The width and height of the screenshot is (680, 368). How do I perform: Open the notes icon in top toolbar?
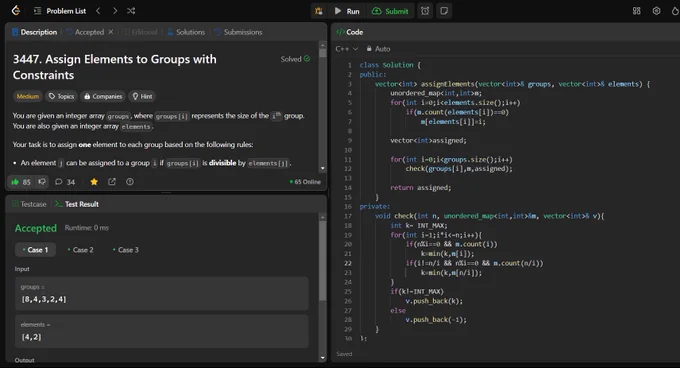pyautogui.click(x=444, y=11)
